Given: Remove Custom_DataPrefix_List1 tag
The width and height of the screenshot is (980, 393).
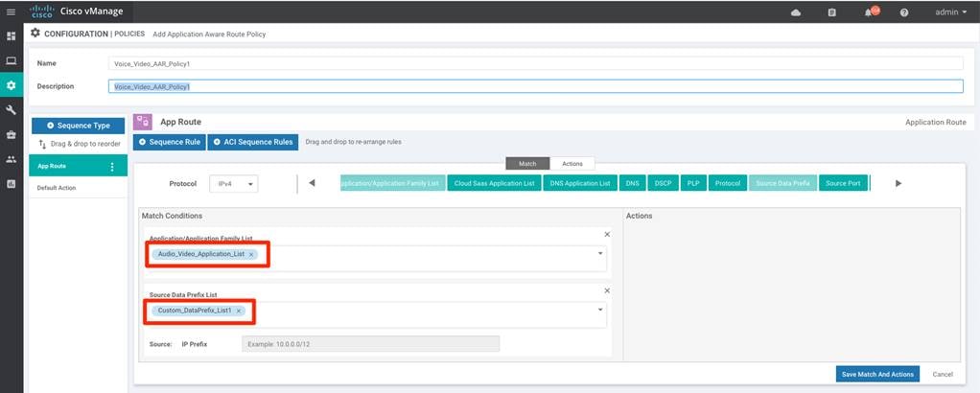Looking at the screenshot, I should 239,311.
